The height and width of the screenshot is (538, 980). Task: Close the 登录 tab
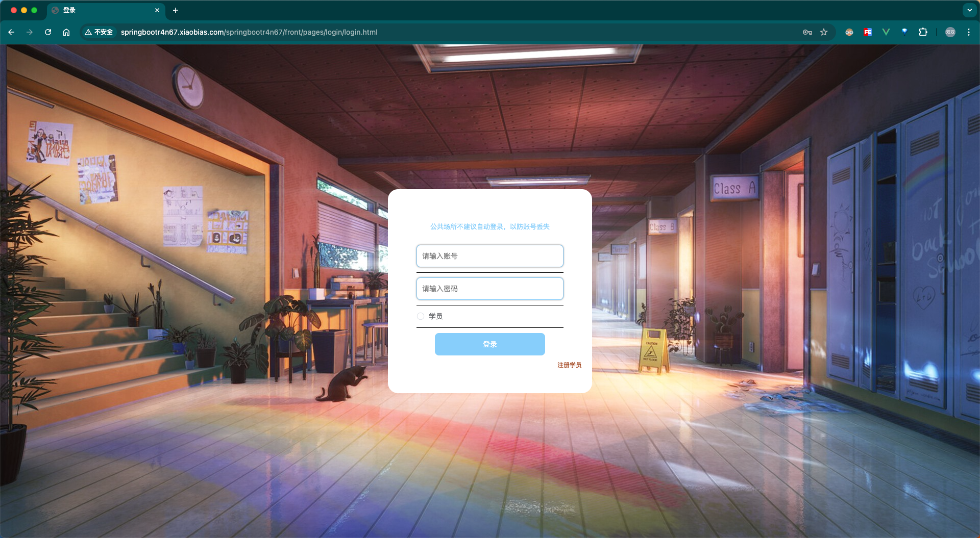point(157,10)
